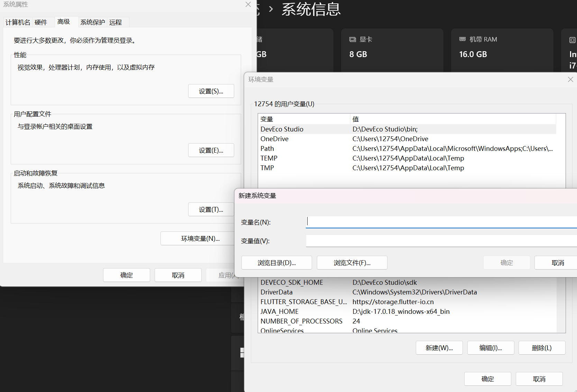Close the 系统属性 window
Image resolution: width=577 pixels, height=392 pixels.
248,4
